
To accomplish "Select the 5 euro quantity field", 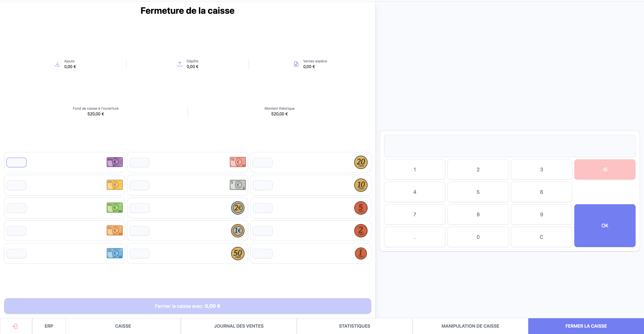I will pos(140,185).
